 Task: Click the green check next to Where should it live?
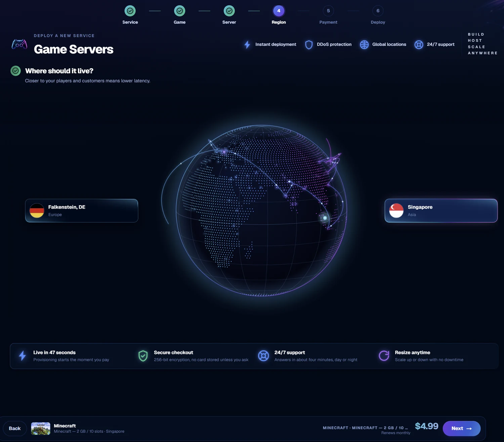click(x=15, y=71)
